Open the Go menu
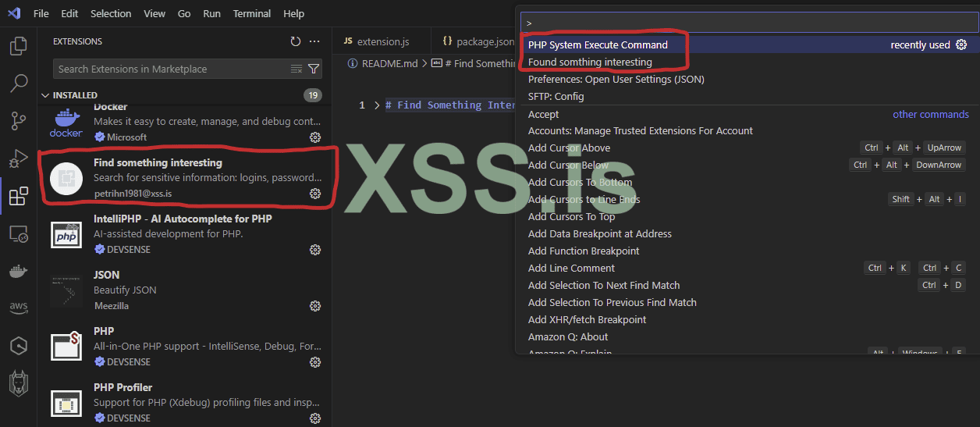This screenshot has width=980, height=427. click(x=184, y=13)
